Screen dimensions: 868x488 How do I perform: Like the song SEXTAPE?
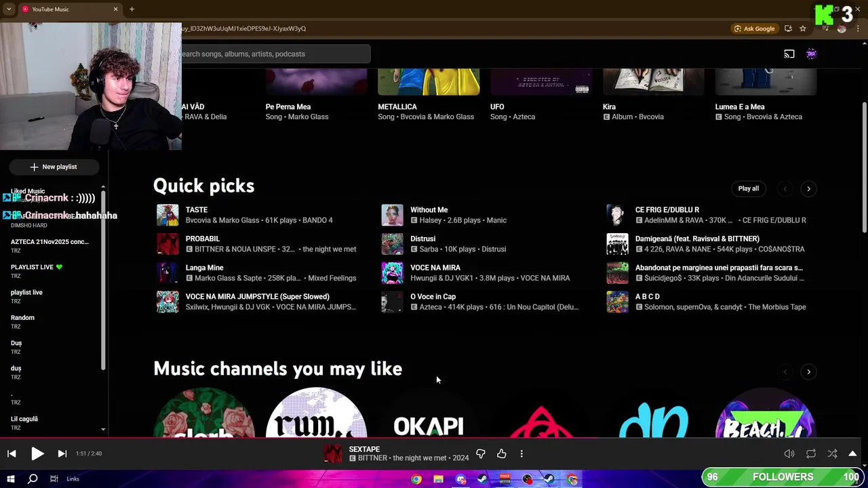point(502,453)
